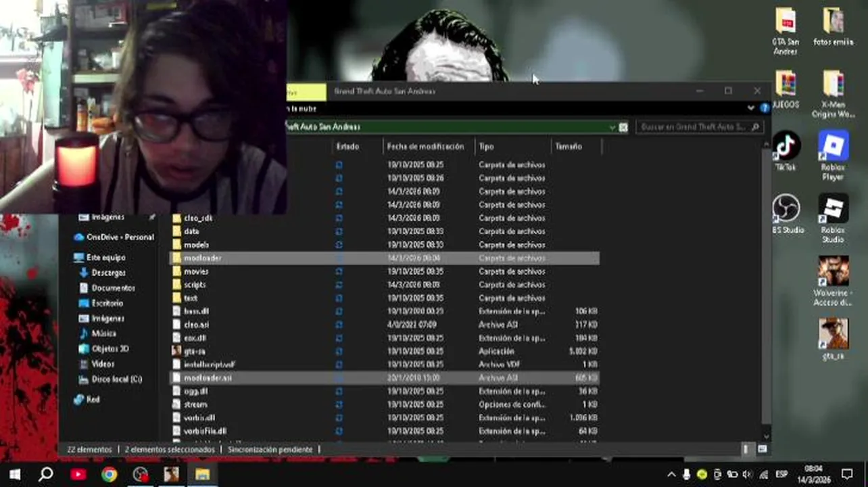Click the Grand Theft Auto address bar

(x=446, y=127)
